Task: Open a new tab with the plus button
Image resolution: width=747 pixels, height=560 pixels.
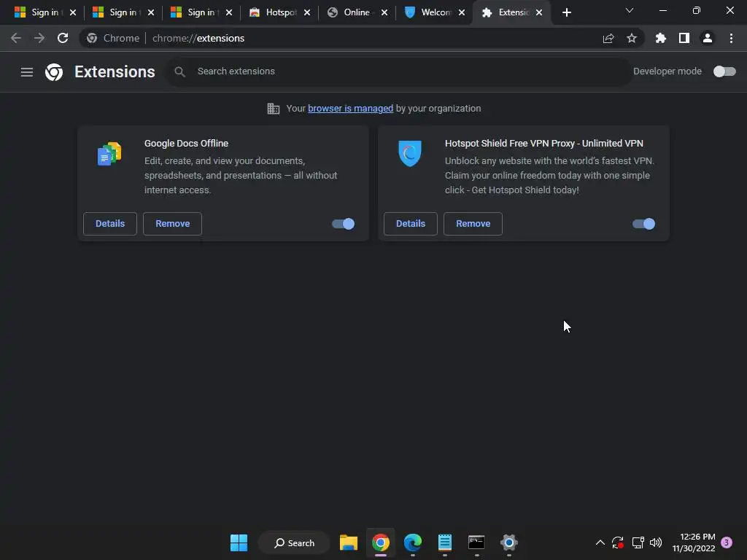Action: pos(566,12)
